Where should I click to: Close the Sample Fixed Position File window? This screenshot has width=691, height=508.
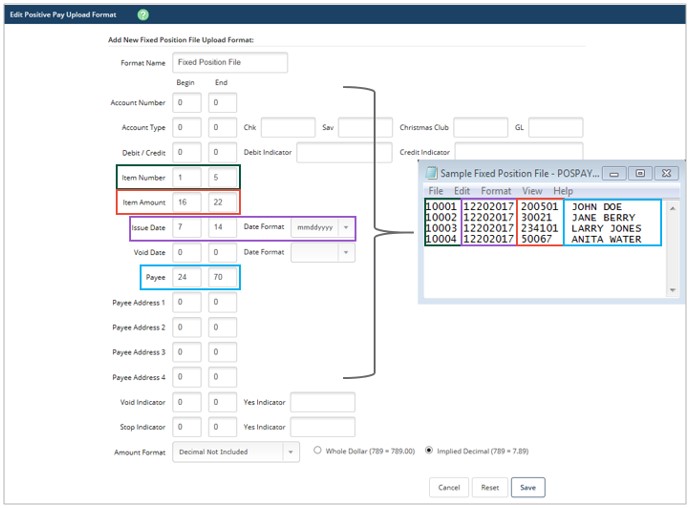point(666,174)
